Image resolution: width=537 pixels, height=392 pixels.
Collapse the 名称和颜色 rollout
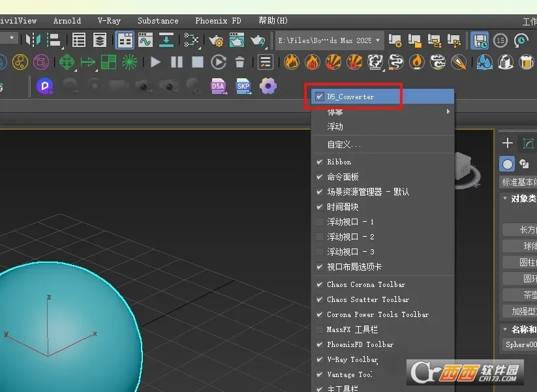(x=505, y=329)
